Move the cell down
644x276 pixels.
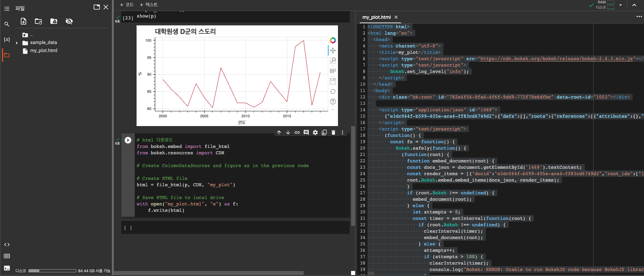pyautogui.click(x=288, y=132)
